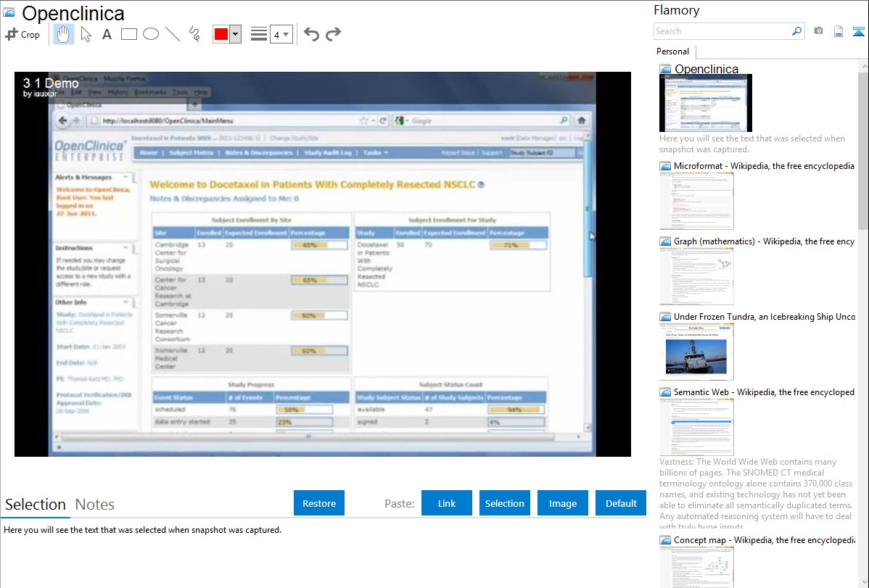Open the Concept map thumbnail
The image size is (869, 588).
pyautogui.click(x=696, y=568)
